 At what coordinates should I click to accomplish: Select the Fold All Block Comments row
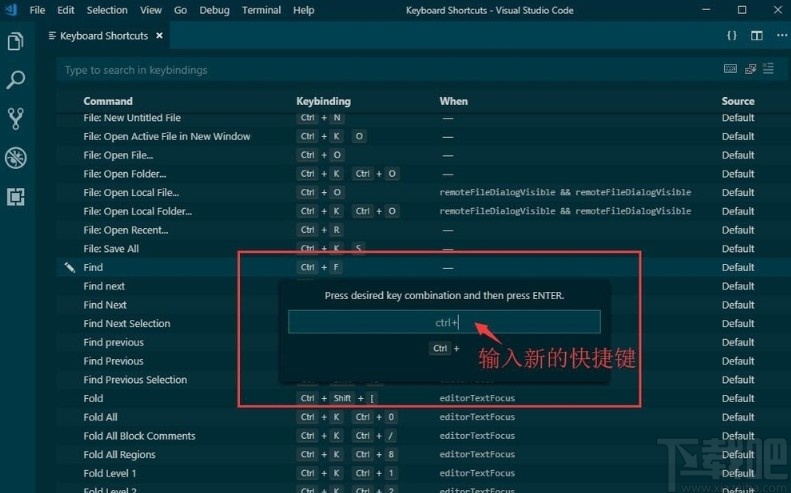(423, 435)
